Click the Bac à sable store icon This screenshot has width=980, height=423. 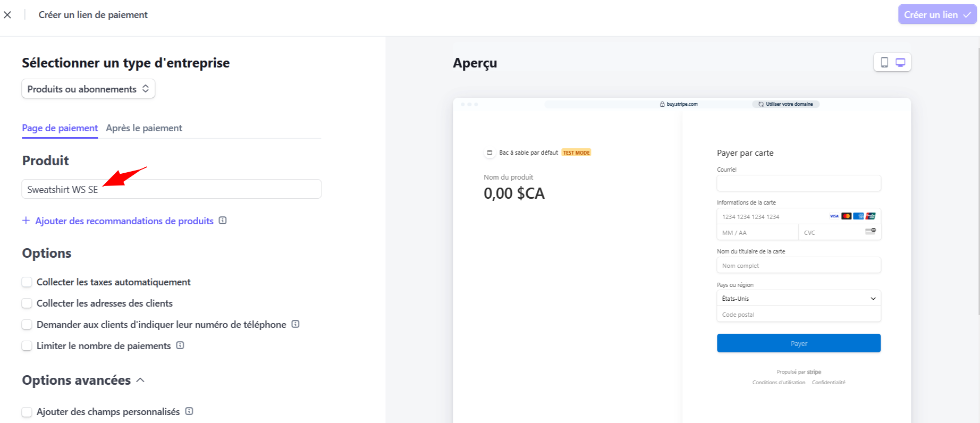pyautogui.click(x=489, y=153)
